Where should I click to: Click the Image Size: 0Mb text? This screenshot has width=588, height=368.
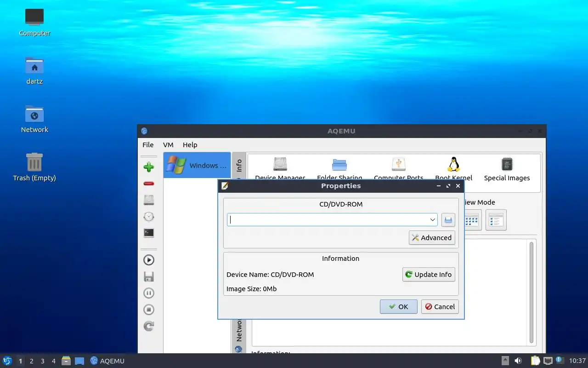(251, 289)
